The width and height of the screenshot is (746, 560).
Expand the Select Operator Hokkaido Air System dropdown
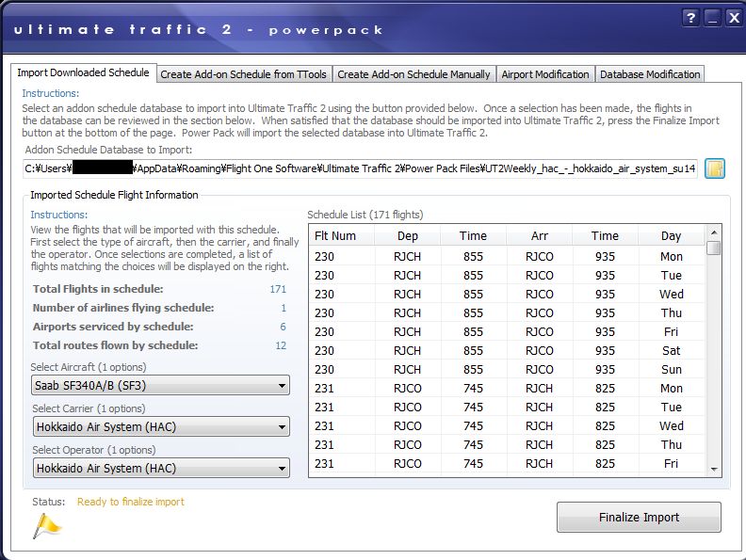tap(161, 469)
